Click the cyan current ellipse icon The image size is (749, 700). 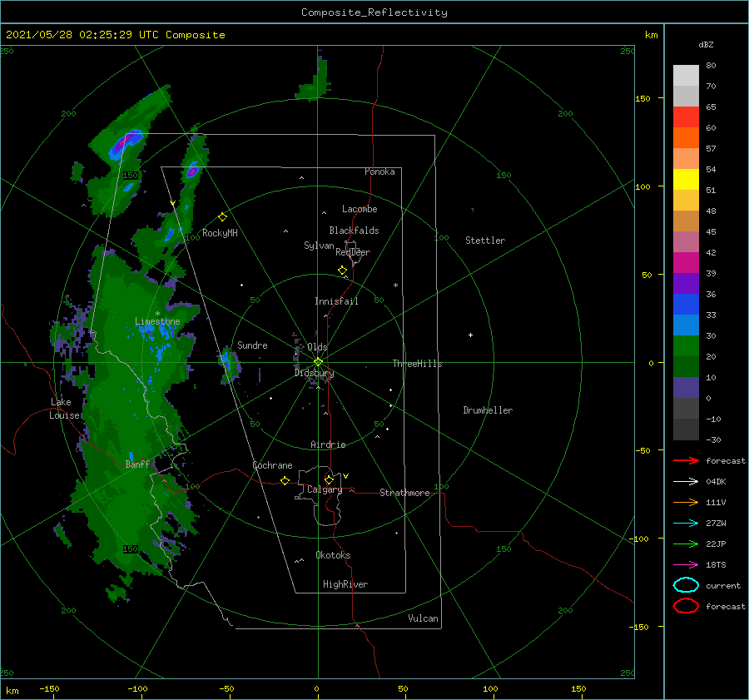click(x=686, y=585)
